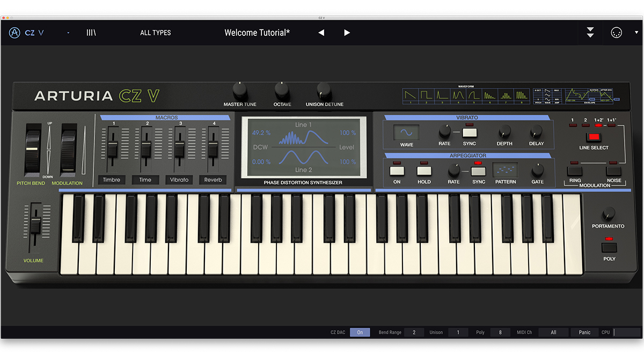
Task: Click the Unison Detune knob
Action: point(324,90)
